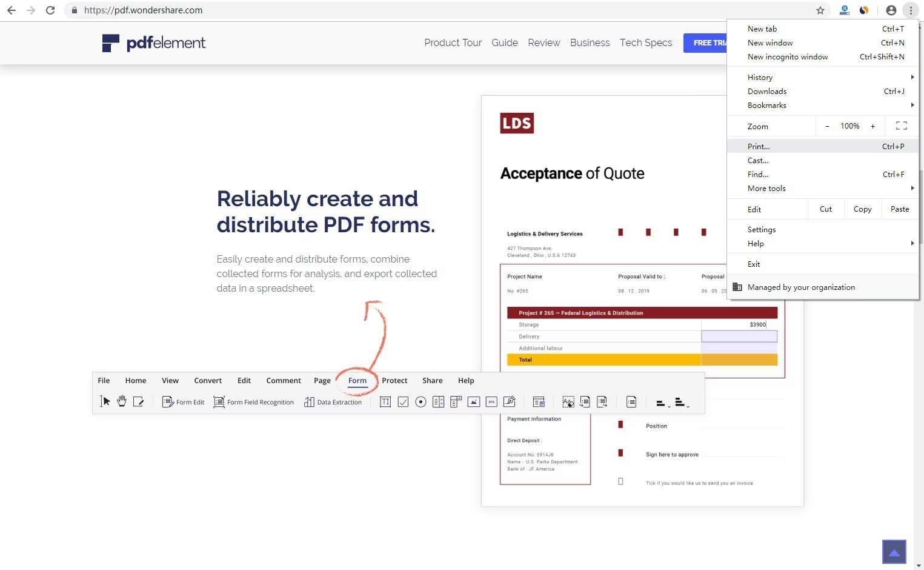Go back using the browser back arrow

point(12,10)
